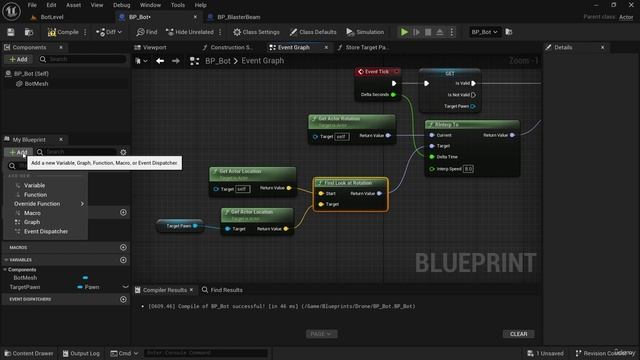Play the level in editor
The image size is (640, 360).
point(404,32)
